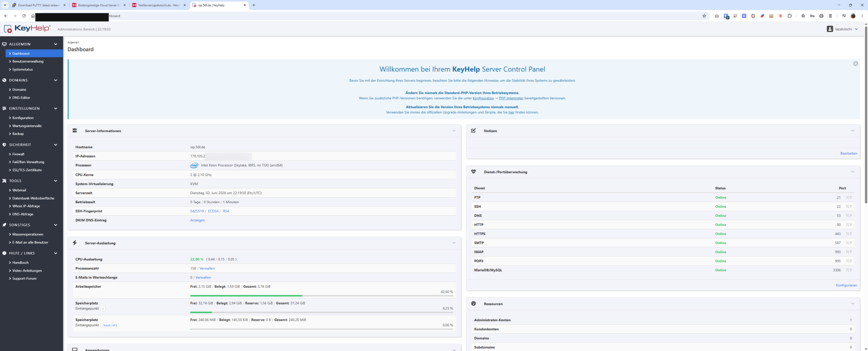Screen dimensions: 868x351
Task: Click the /boot/efi mount point label
Action: coord(110,325)
